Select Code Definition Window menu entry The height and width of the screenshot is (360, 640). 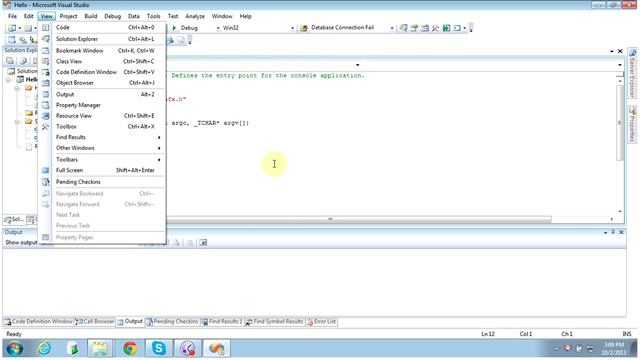click(x=102, y=72)
